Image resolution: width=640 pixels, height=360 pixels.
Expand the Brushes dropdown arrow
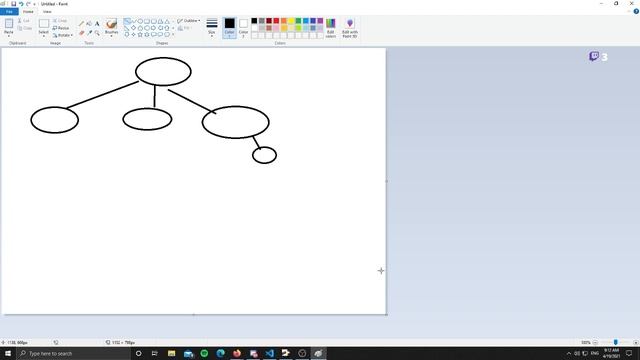click(111, 36)
